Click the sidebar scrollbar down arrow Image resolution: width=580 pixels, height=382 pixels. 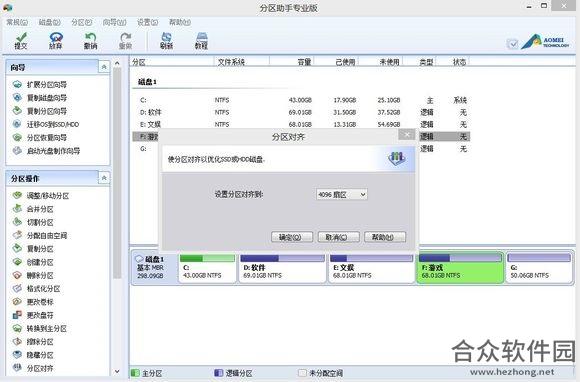(x=117, y=371)
